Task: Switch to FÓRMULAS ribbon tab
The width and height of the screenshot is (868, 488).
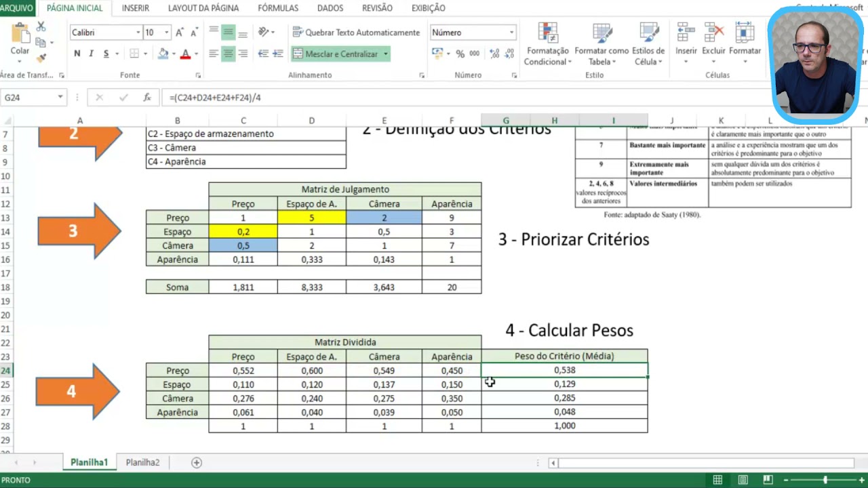Action: coord(278,8)
